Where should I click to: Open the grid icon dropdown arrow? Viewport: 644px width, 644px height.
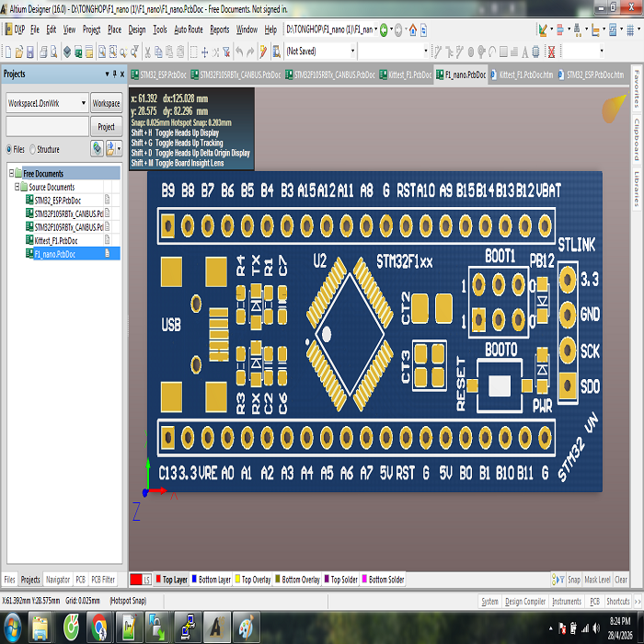tap(638, 29)
